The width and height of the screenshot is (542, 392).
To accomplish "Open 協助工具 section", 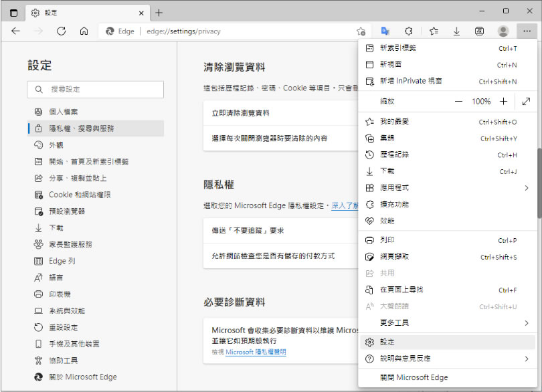I will pyautogui.click(x=96, y=361).
